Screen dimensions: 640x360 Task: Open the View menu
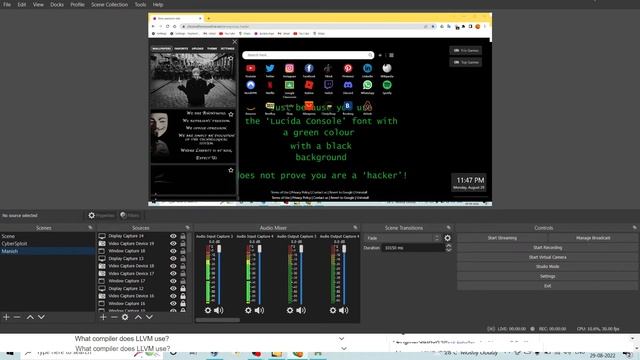click(38, 4)
